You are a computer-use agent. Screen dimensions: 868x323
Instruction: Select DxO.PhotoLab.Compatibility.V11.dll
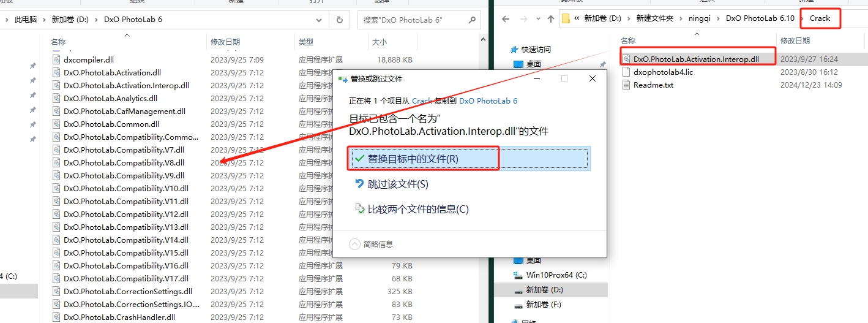point(125,202)
